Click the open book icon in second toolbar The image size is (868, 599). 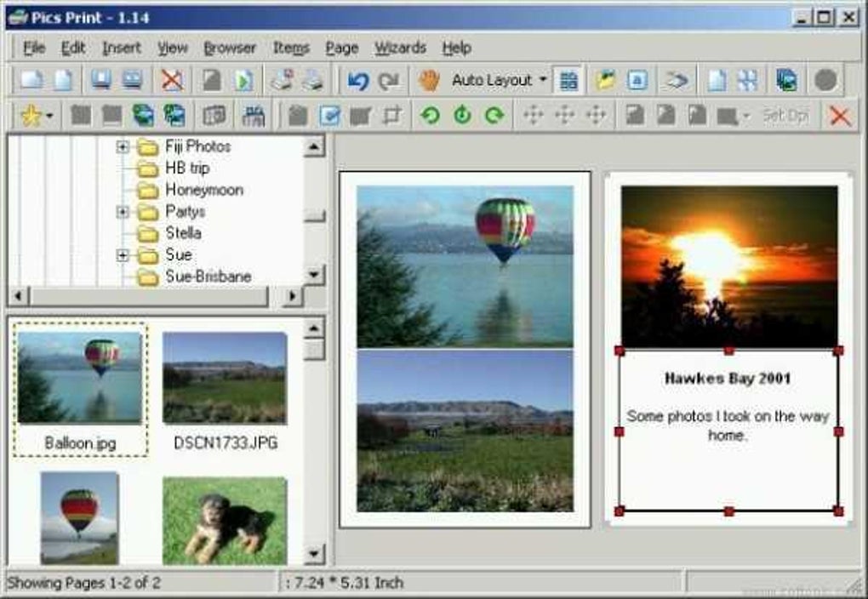[x=214, y=116]
